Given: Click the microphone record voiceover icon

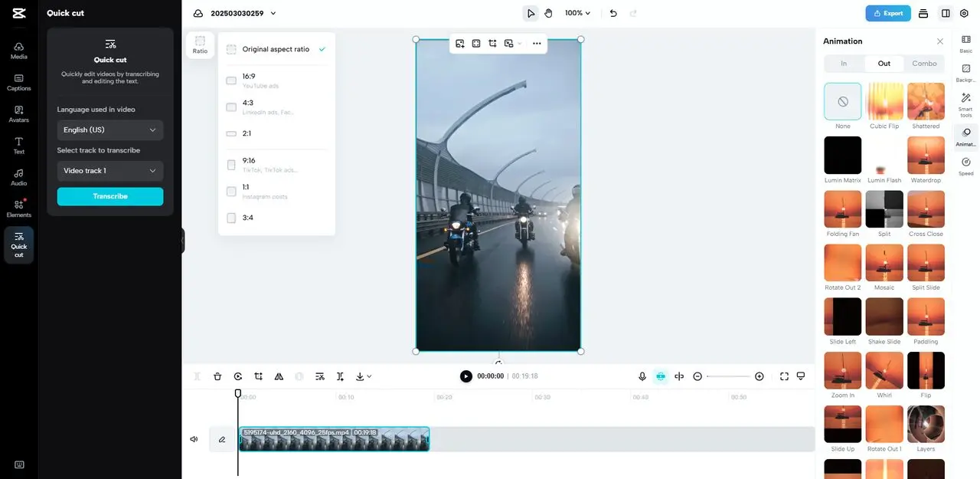Looking at the screenshot, I should pyautogui.click(x=642, y=376).
